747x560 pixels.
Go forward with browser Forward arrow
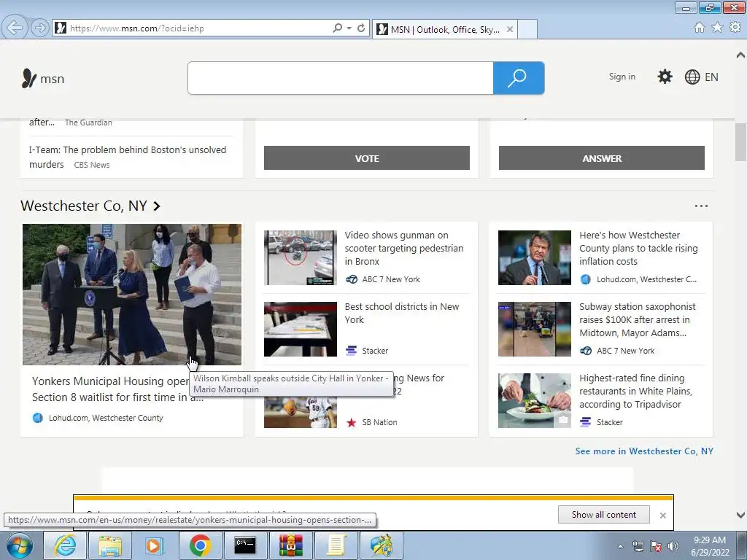coord(40,28)
